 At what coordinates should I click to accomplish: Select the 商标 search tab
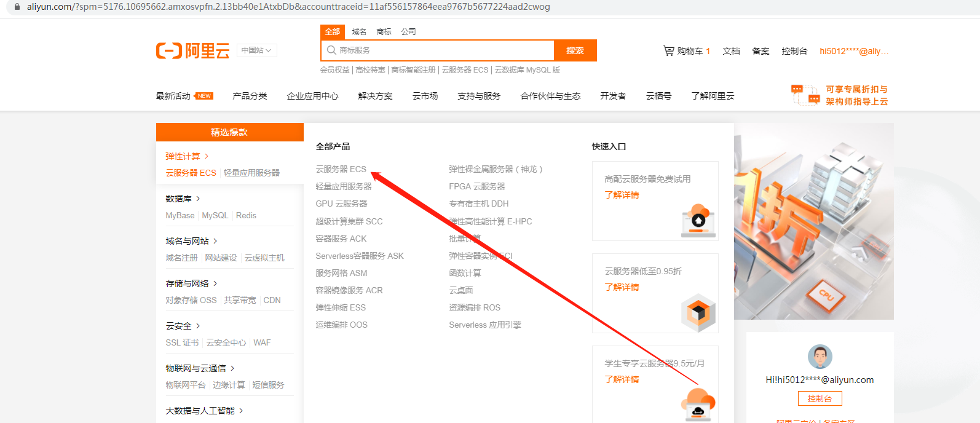click(384, 32)
